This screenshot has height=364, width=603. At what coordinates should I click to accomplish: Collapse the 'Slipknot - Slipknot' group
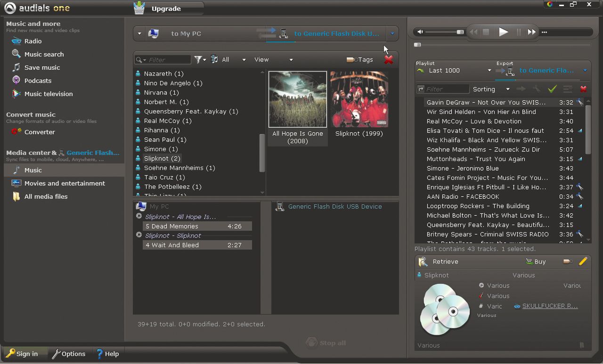(x=139, y=235)
